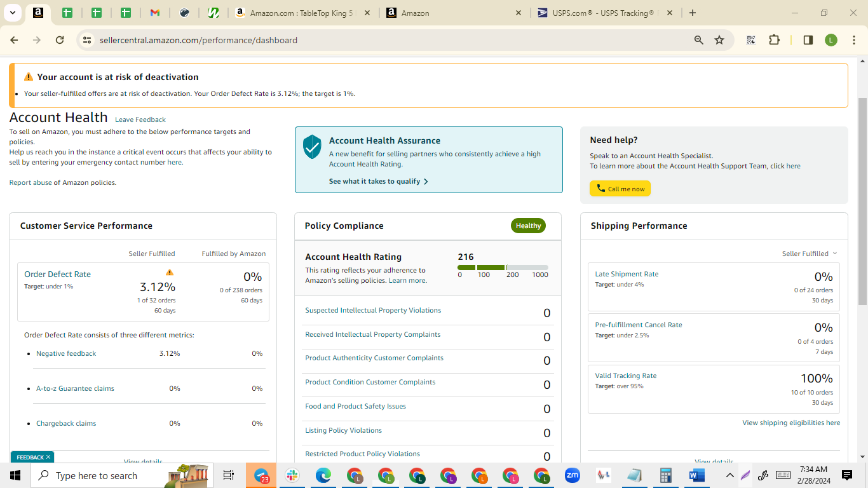The height and width of the screenshot is (488, 868).
Task: View site information icon in address bar
Action: (86, 40)
